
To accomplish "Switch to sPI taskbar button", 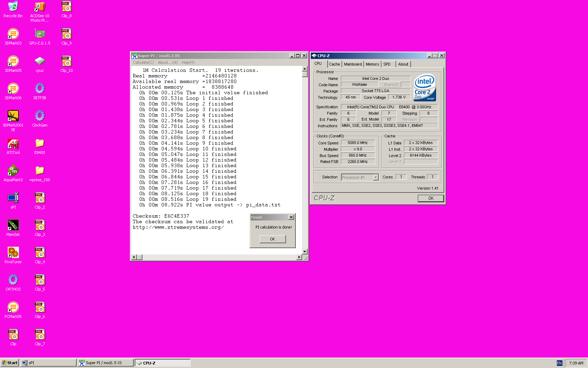I will pos(48,363).
